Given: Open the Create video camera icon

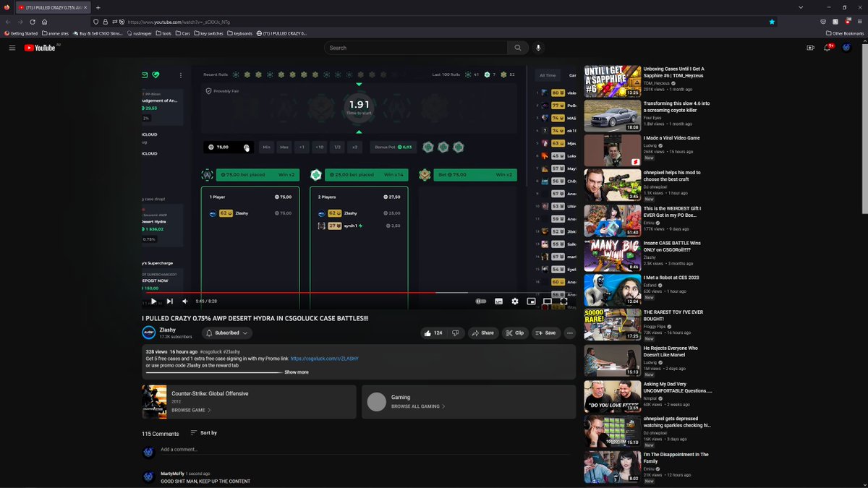Looking at the screenshot, I should 810,48.
